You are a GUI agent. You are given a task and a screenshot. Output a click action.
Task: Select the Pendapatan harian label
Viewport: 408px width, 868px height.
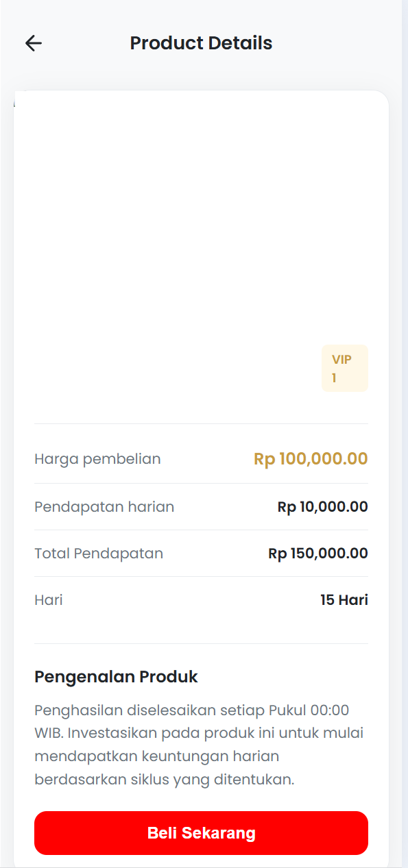[x=104, y=507]
